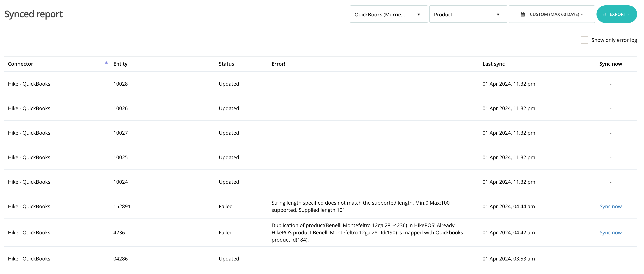Click the sort arrow on Connector column
Viewport: 644px width, 274px height.
click(106, 63)
